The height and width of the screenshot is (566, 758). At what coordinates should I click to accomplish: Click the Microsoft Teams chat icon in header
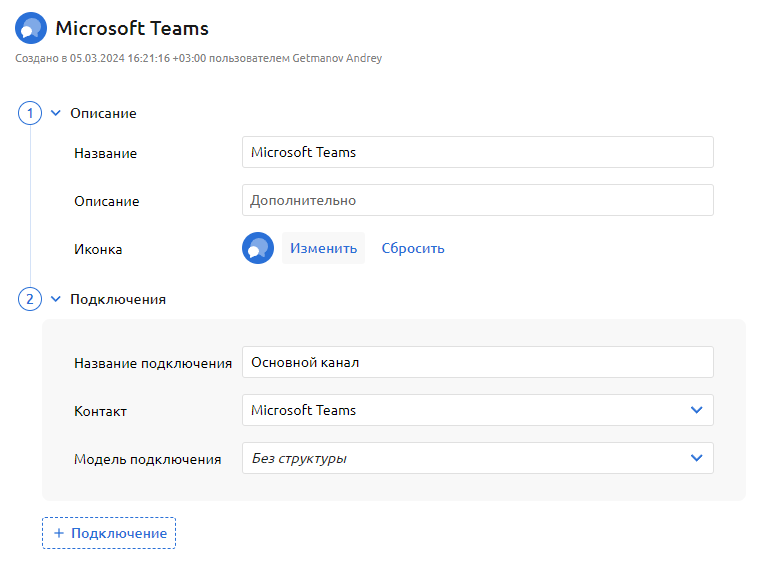[31, 28]
